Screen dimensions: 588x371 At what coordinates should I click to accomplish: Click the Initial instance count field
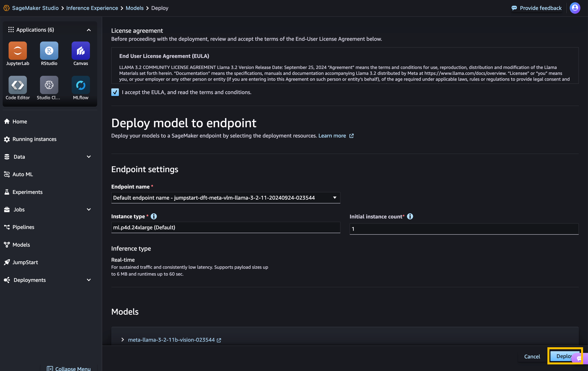[x=464, y=229]
